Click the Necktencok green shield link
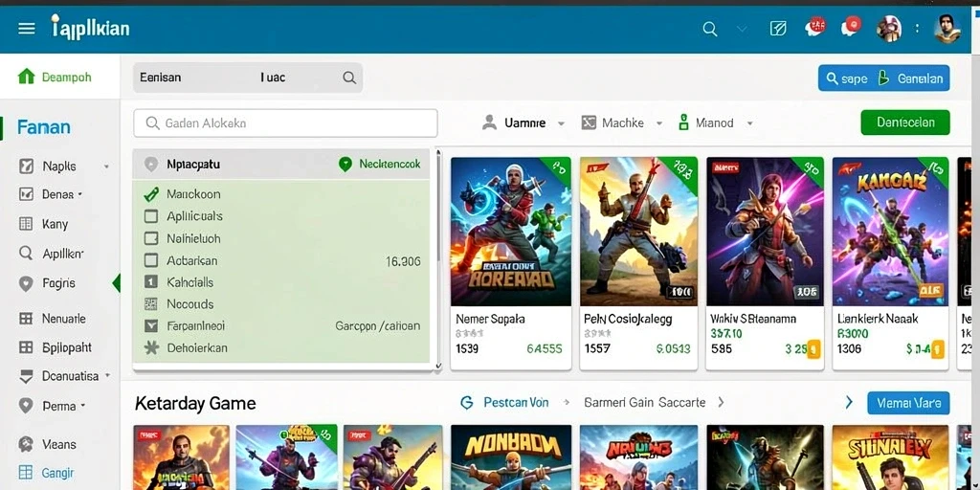The height and width of the screenshot is (490, 980). click(379, 165)
